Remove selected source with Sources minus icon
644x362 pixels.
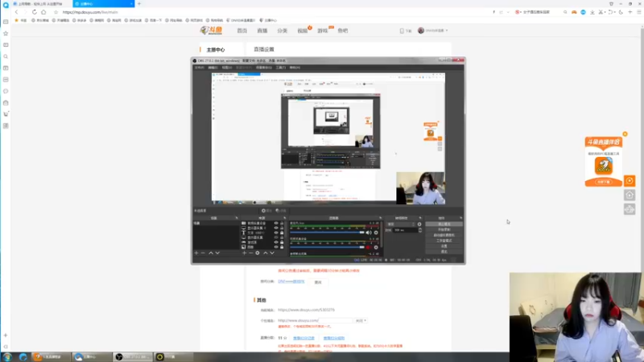click(x=251, y=253)
